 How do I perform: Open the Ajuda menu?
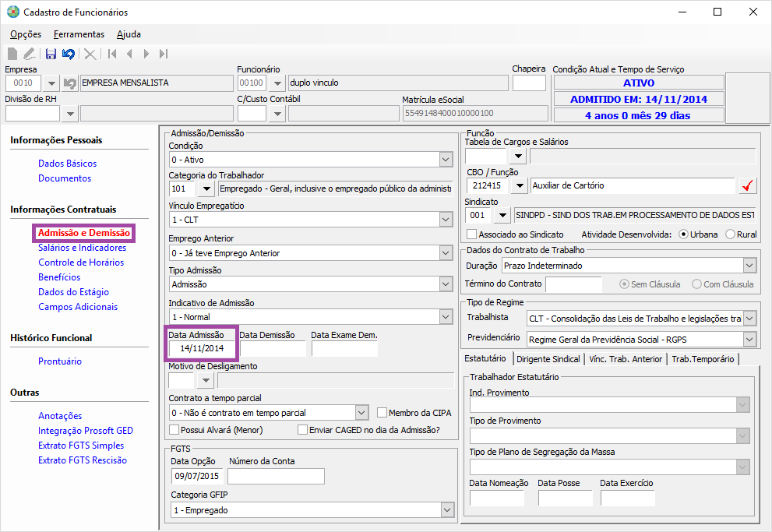tap(129, 34)
